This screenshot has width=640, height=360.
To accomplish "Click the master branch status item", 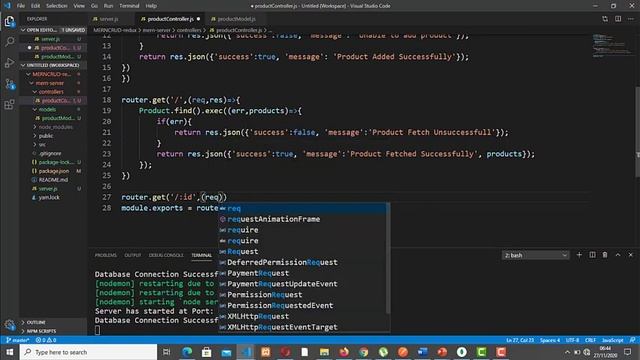I will pyautogui.click(x=18, y=340).
